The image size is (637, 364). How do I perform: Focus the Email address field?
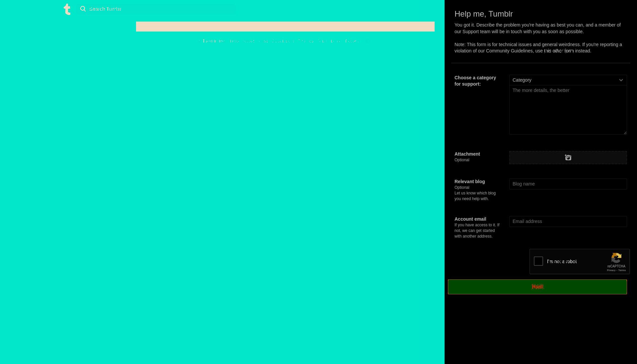(x=568, y=221)
